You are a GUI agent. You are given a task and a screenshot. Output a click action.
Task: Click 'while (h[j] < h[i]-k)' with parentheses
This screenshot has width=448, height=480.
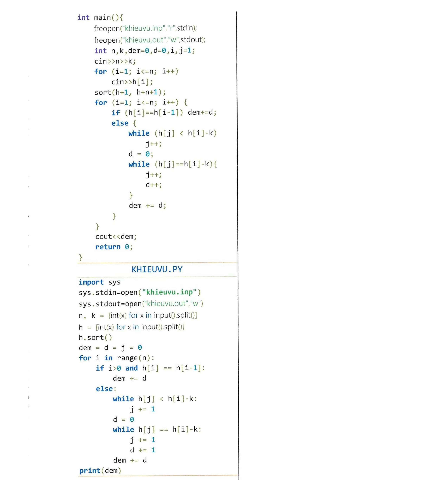pos(172,133)
